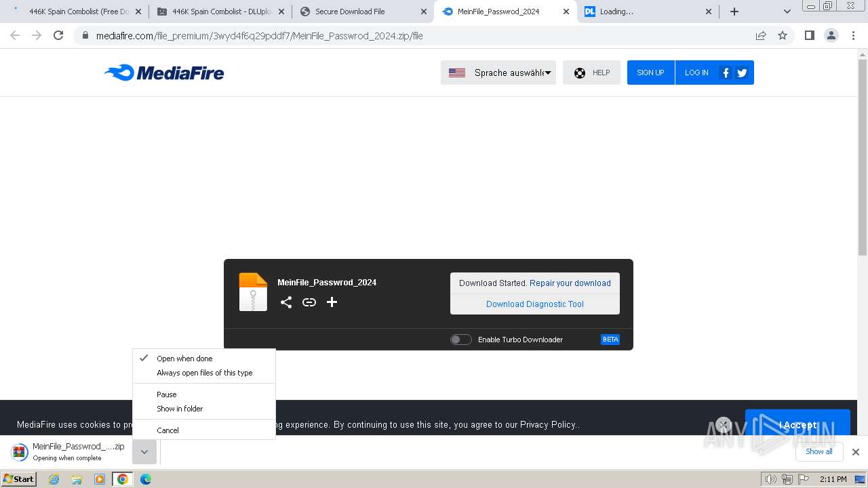Click the MeinFile_Passwrod_2024 file name
The height and width of the screenshot is (488, 868).
pos(327,283)
